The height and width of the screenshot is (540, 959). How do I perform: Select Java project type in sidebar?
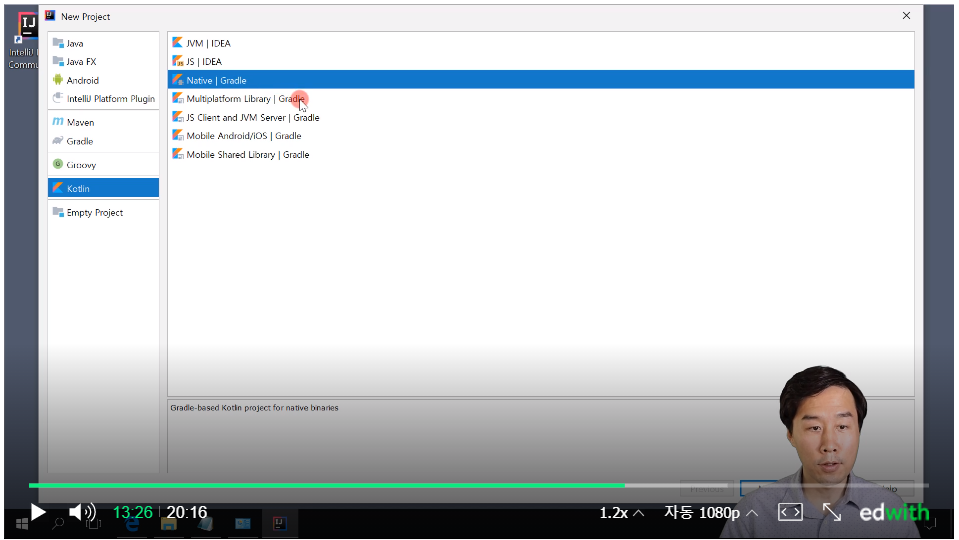[103, 43]
